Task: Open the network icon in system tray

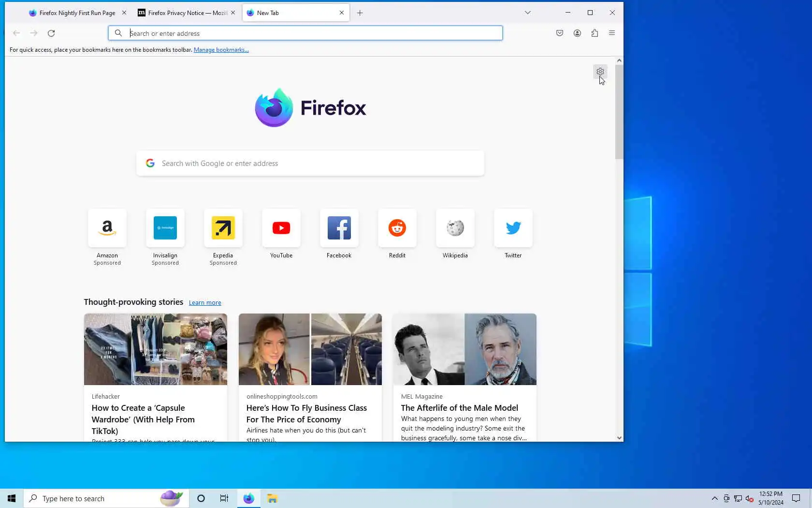Action: coord(738,498)
